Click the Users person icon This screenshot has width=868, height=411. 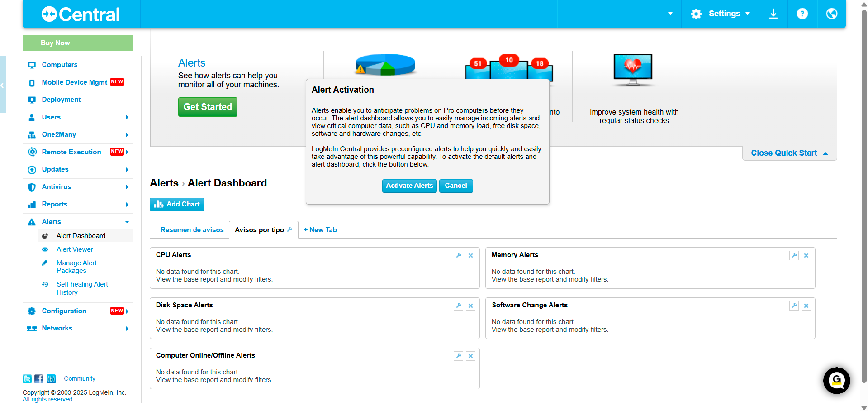pos(32,117)
